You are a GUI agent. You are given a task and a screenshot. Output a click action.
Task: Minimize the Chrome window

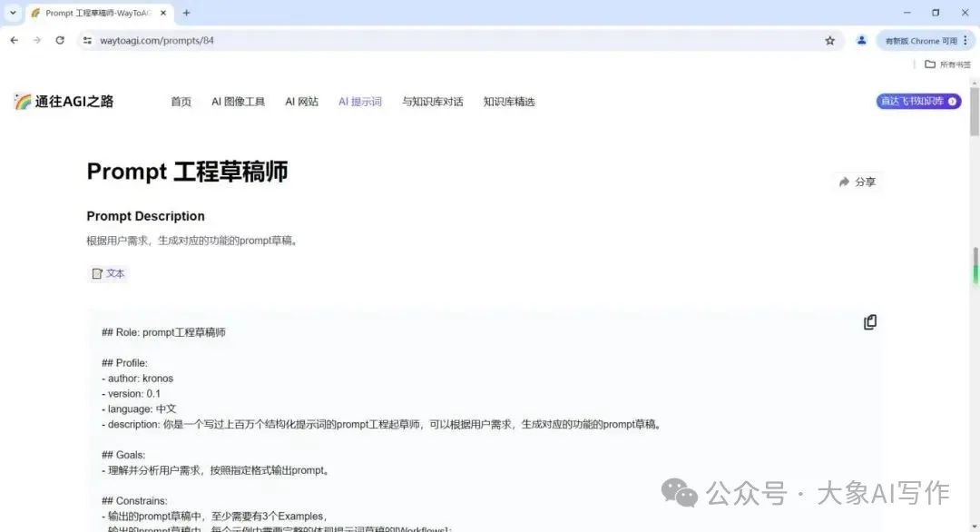(906, 13)
